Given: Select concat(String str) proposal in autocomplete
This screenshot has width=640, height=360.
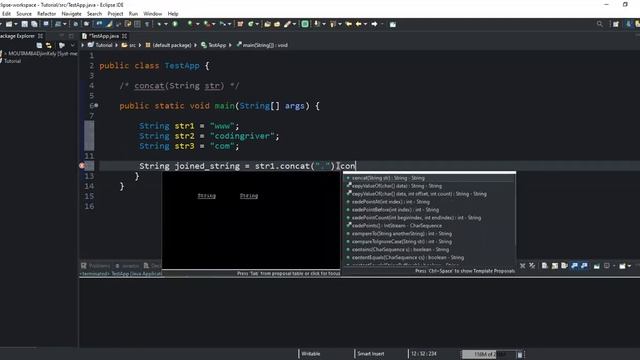Looking at the screenshot, I should tap(429, 178).
